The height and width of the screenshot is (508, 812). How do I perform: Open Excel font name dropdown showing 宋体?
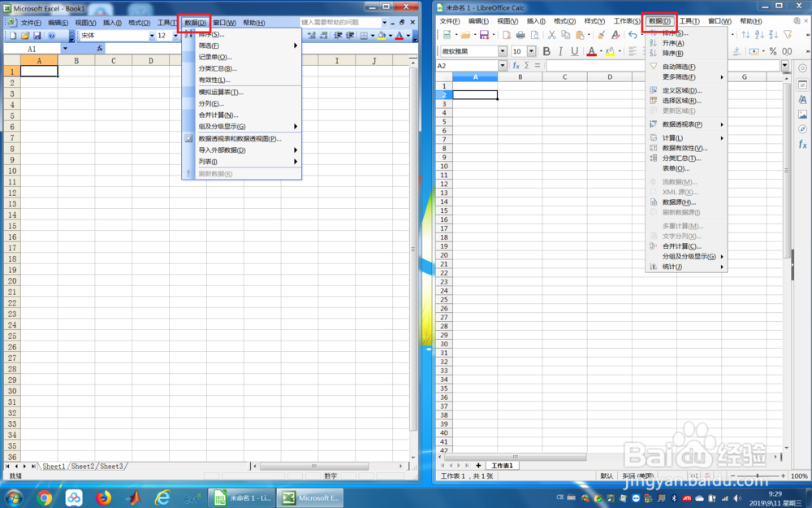click(x=152, y=36)
